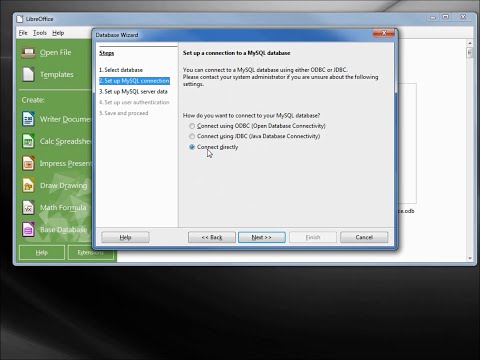Open the Tools menu
This screenshot has width=480, height=360.
(40, 33)
